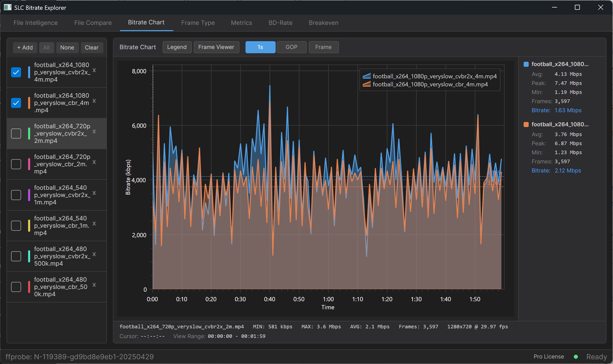The width and height of the screenshot is (613, 364).
Task: Uncheck football_x264_1080p_veryslow_cvbr2x_4m.mp4 checkbox
Action: (x=16, y=72)
